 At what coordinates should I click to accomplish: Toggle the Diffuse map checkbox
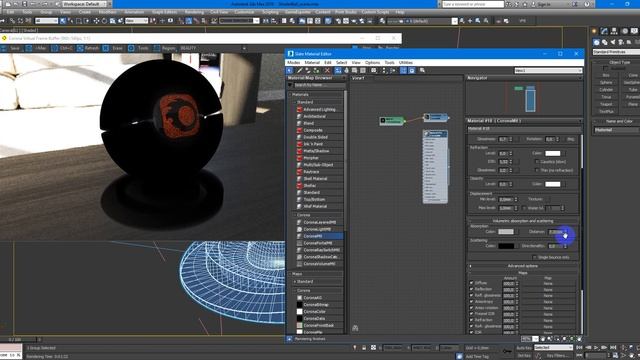(x=471, y=283)
